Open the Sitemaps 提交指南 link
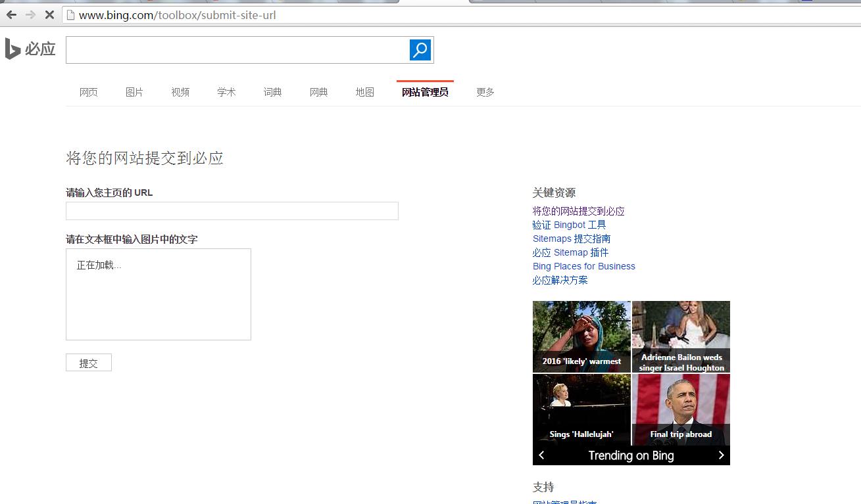Image resolution: width=861 pixels, height=504 pixels. (x=572, y=239)
